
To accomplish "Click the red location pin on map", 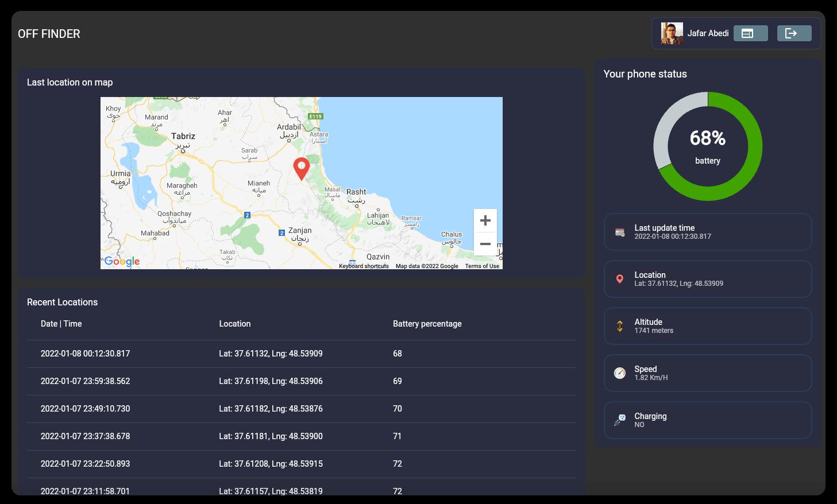I will pos(302,169).
